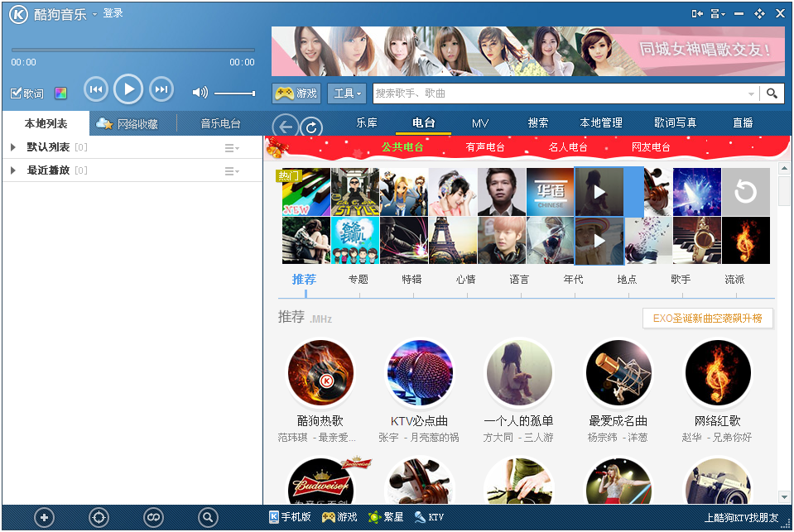794x532 pixels.
Task: Adjust the volume slider
Action: 234,93
